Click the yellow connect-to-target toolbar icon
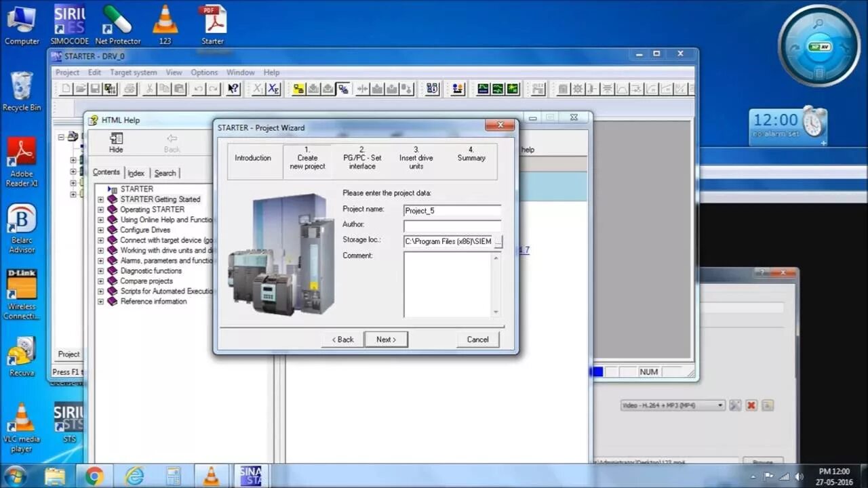This screenshot has width=868, height=488. pyautogui.click(x=298, y=89)
